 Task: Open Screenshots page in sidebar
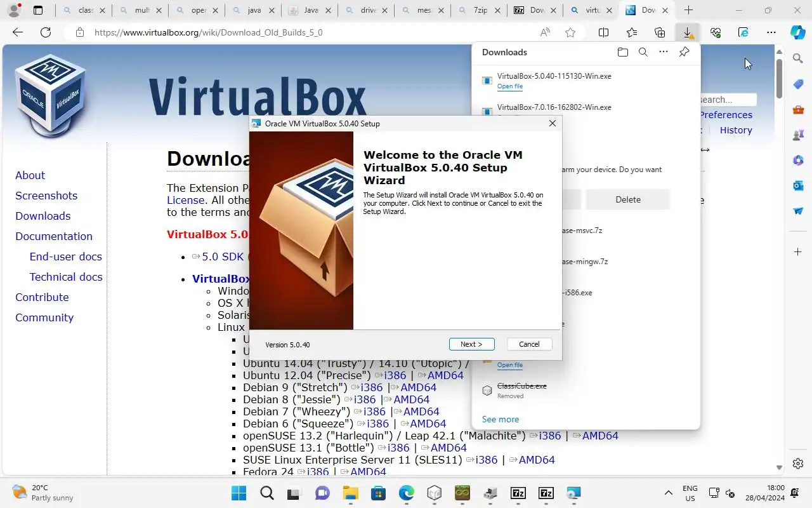click(x=46, y=196)
